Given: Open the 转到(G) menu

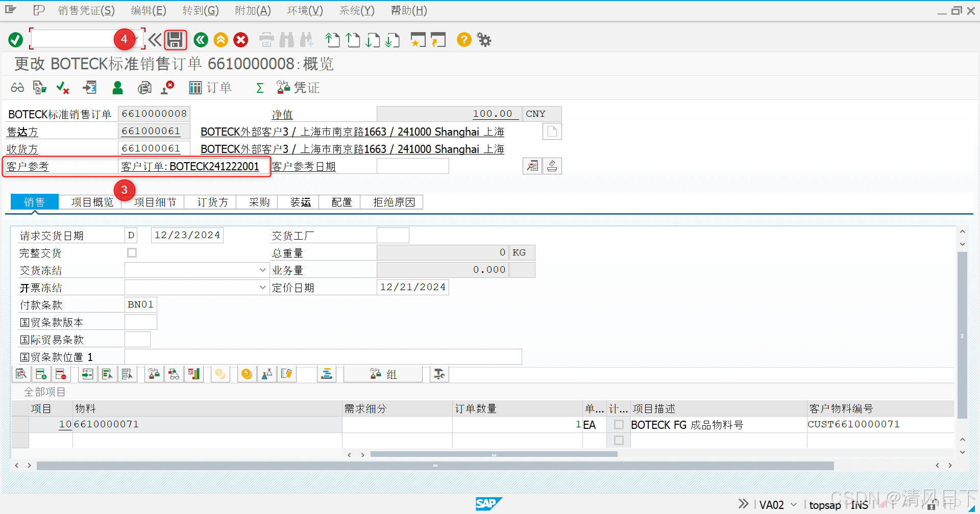Looking at the screenshot, I should (x=201, y=11).
